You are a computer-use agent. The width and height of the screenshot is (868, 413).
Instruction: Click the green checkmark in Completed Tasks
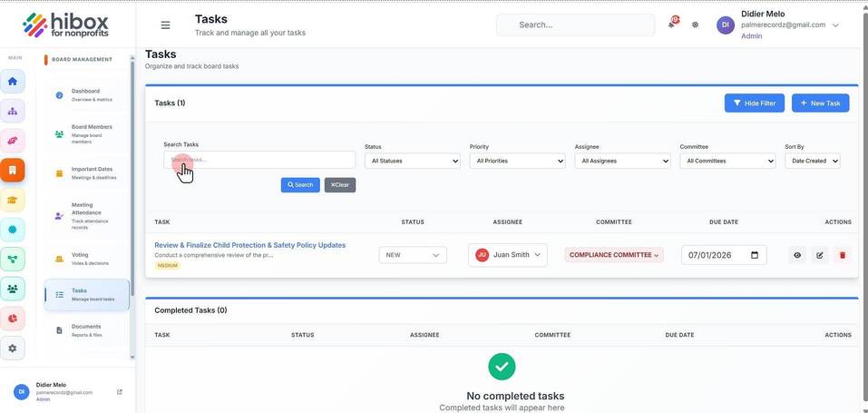point(502,367)
